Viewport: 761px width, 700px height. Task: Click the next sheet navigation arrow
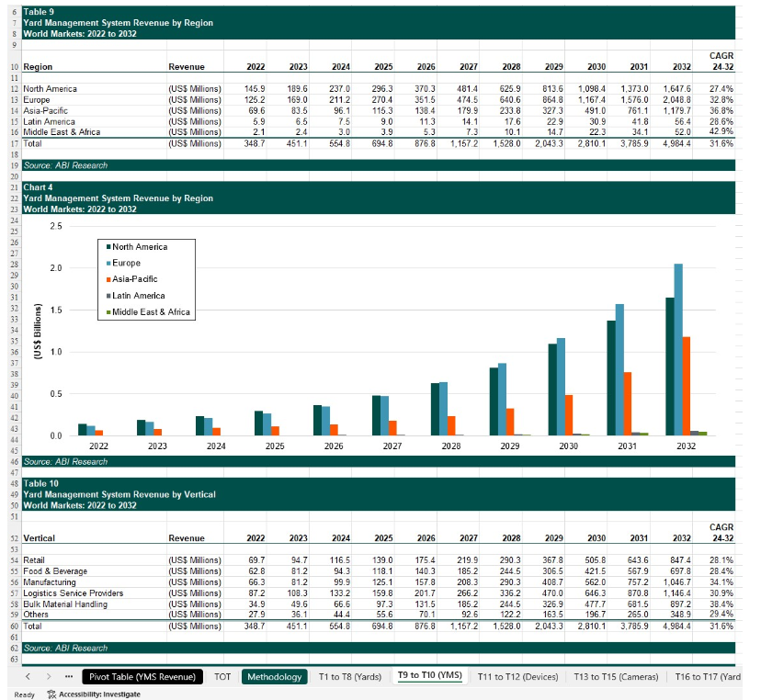50,677
